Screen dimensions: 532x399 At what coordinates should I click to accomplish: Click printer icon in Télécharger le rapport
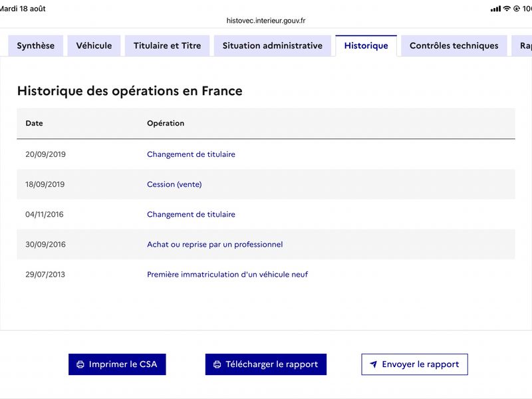217,364
